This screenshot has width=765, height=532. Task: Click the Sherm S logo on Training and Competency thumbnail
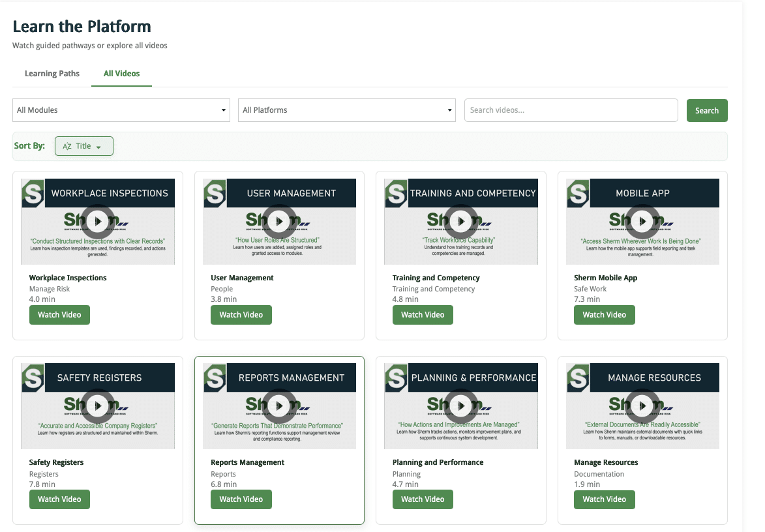point(396,193)
